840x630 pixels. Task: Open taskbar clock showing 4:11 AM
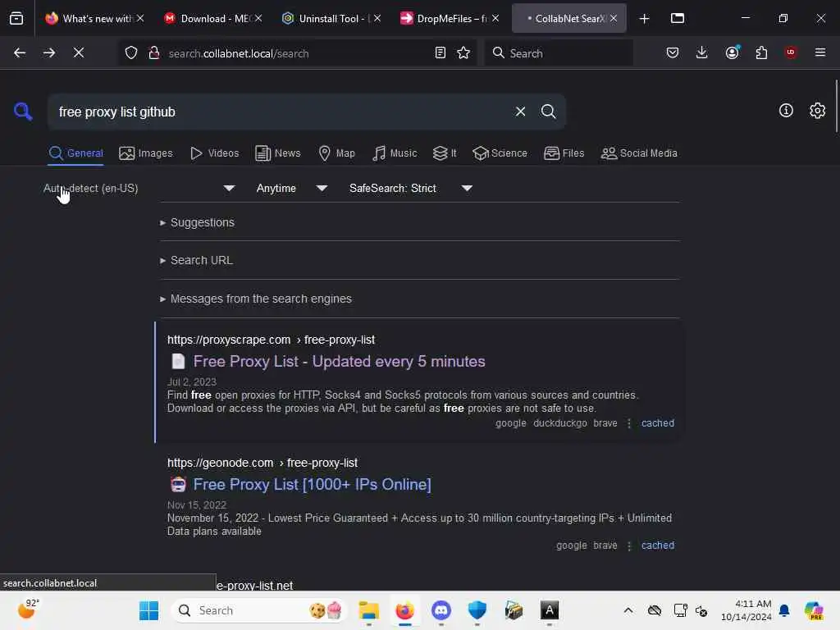746,610
